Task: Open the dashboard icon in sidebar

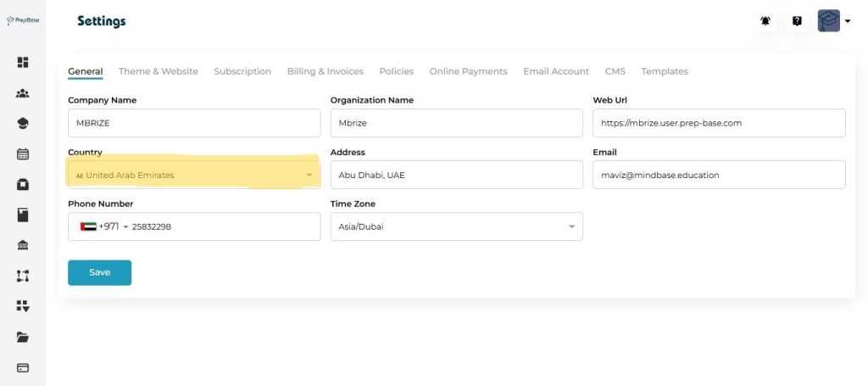Action: (x=23, y=62)
